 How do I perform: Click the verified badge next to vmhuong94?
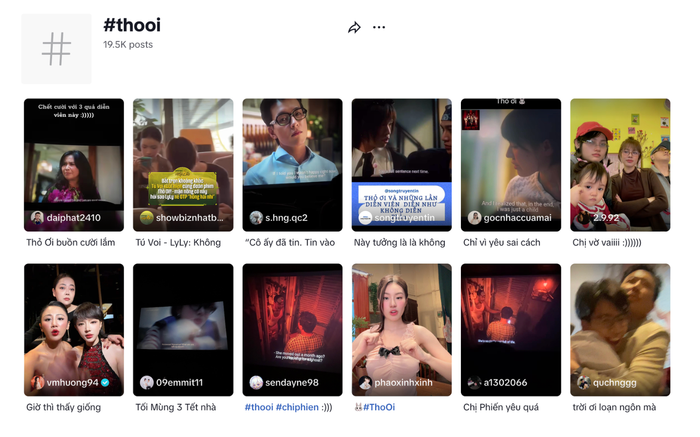tap(106, 382)
